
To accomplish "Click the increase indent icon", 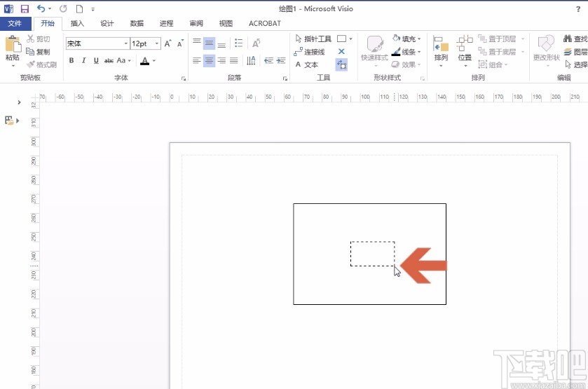I will pyautogui.click(x=281, y=60).
